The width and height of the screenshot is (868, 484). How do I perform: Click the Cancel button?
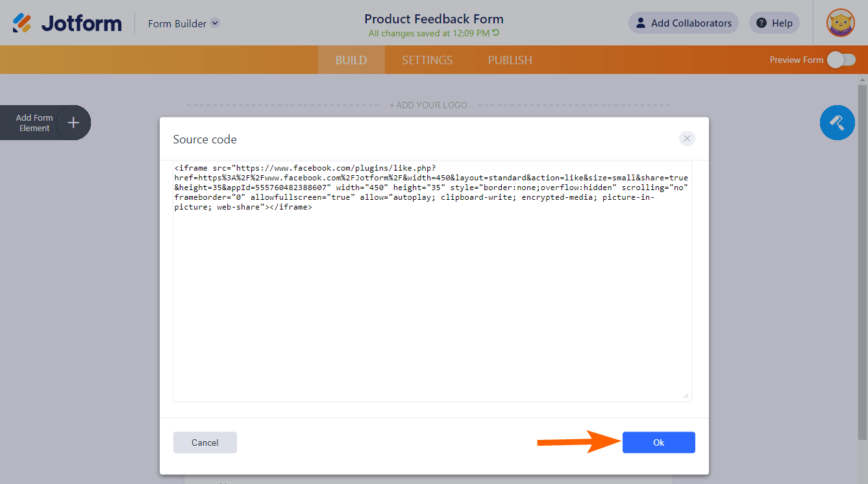(x=205, y=442)
